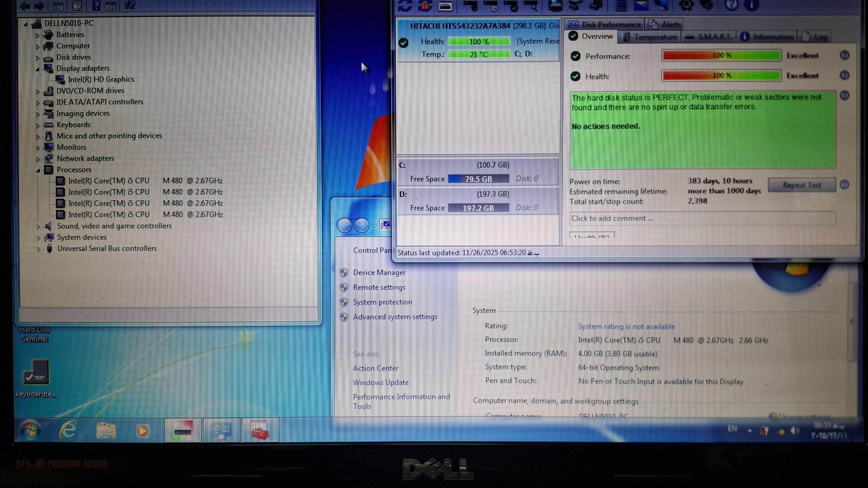Click the blue about info toolbar icon
The height and width of the screenshot is (488, 868).
(752, 5)
